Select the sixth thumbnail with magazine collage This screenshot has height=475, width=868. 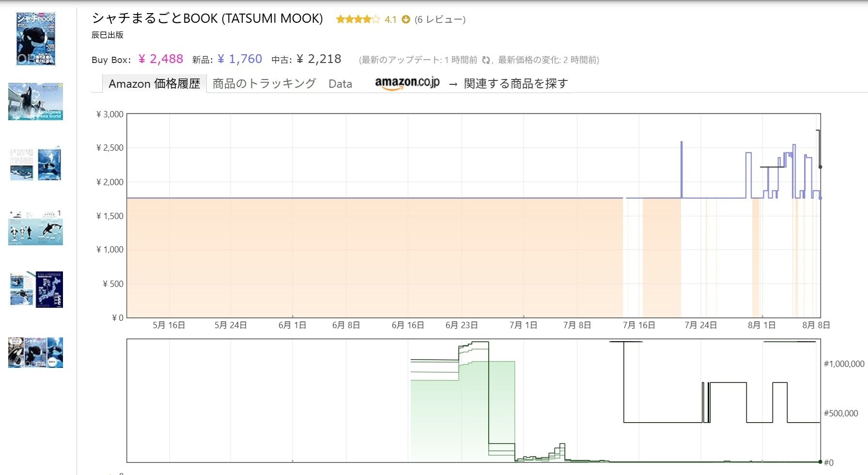pos(35,352)
